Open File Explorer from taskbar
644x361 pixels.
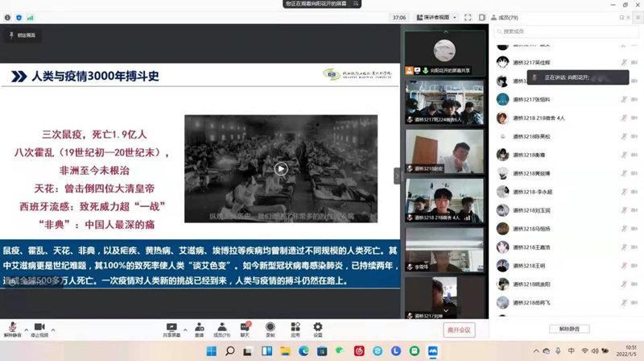(285, 351)
